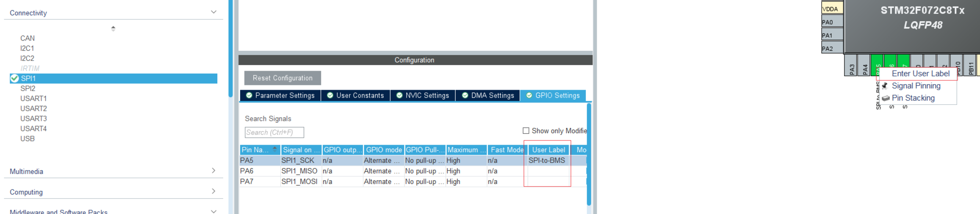Viewport: 980px width, 214px height.
Task: Click the Maximum output speed column header
Action: tap(466, 150)
